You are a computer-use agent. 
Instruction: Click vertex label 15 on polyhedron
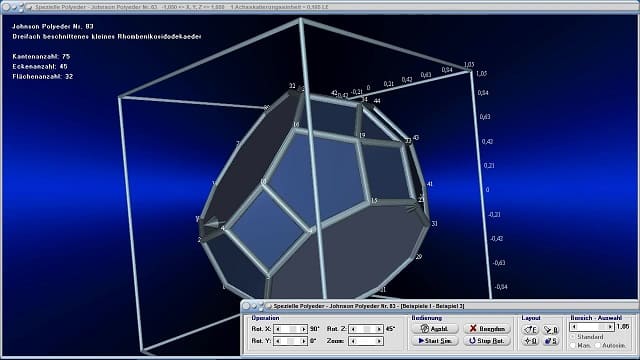point(374,201)
